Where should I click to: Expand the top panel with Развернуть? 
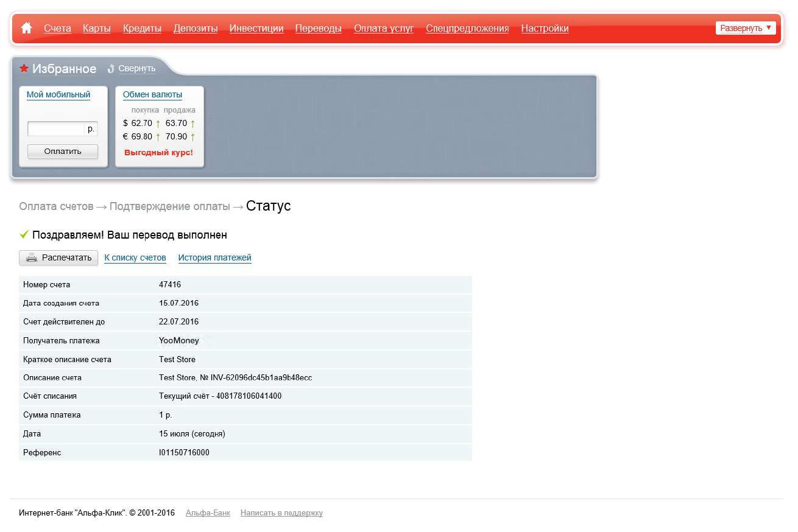click(x=746, y=28)
